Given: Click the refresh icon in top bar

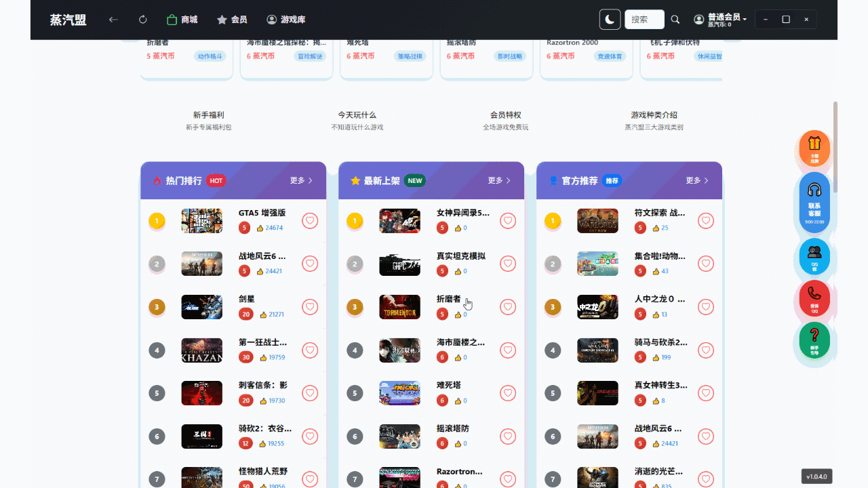Looking at the screenshot, I should coord(142,20).
